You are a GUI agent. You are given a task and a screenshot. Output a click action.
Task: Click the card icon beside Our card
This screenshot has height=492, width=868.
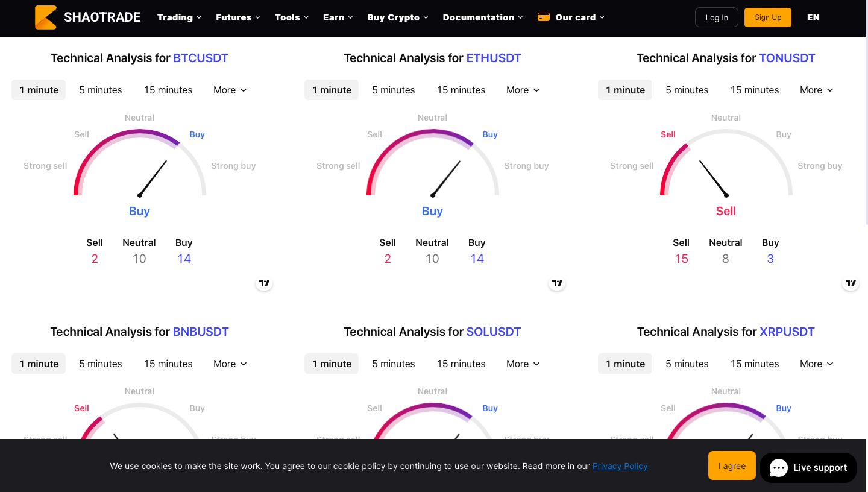click(543, 17)
